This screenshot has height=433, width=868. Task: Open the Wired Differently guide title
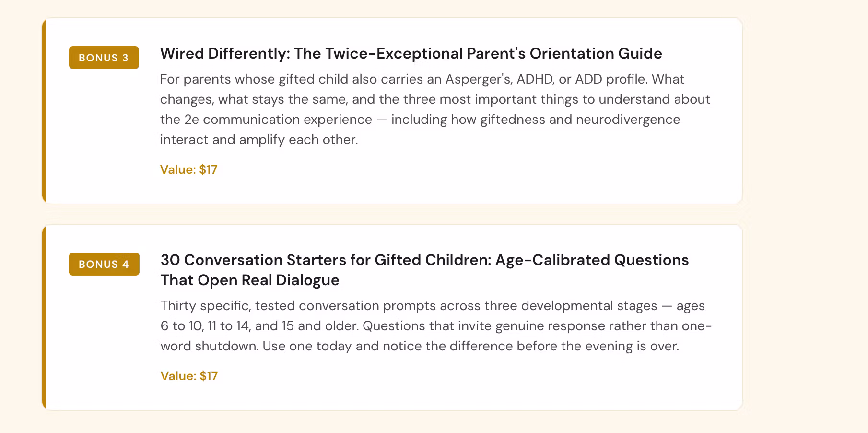(411, 53)
